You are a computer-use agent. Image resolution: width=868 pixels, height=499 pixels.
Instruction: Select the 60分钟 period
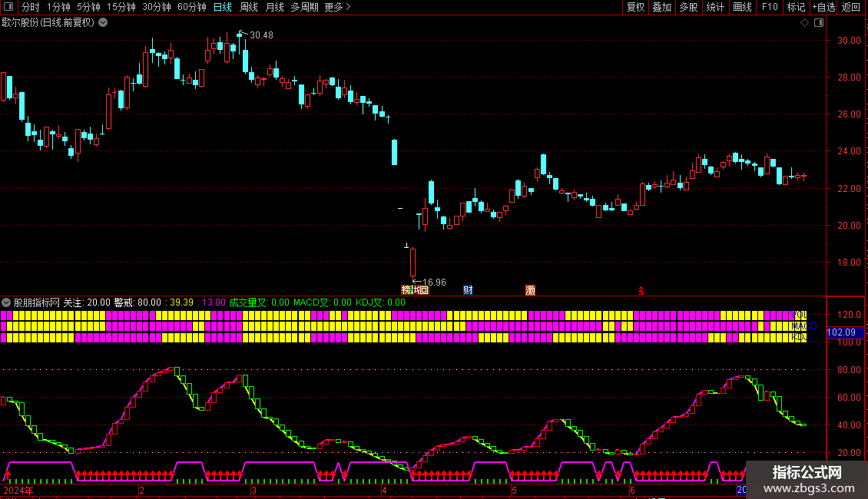pos(192,7)
